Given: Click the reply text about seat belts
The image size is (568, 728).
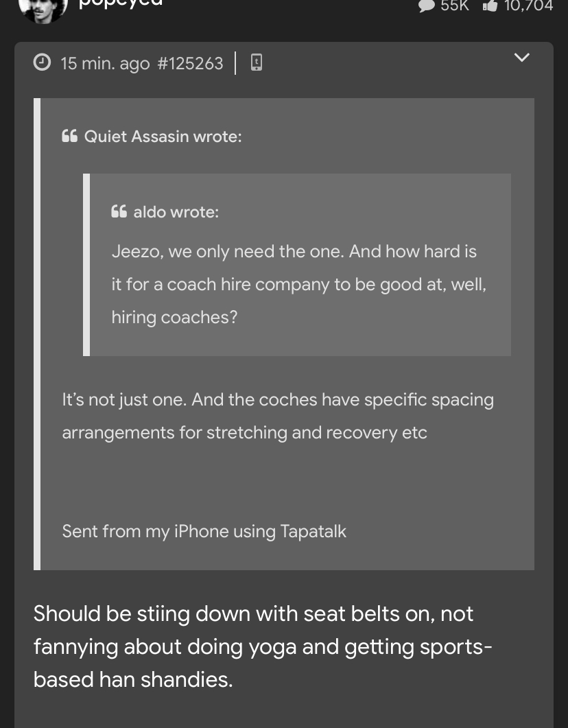Looking at the screenshot, I should pyautogui.click(x=263, y=647).
